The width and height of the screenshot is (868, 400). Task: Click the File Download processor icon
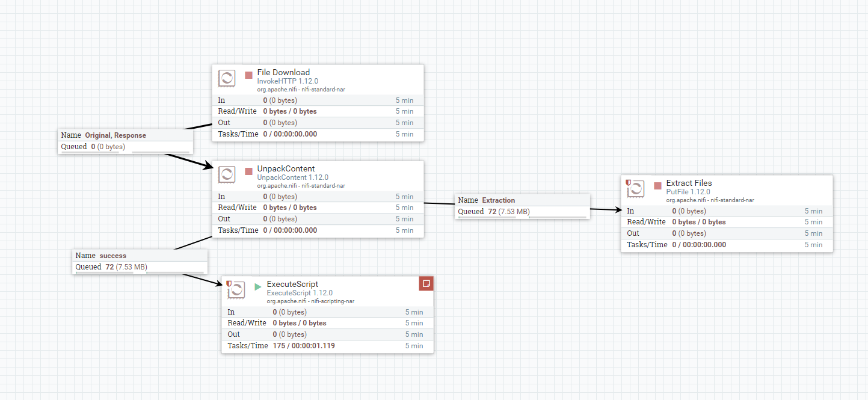point(227,78)
